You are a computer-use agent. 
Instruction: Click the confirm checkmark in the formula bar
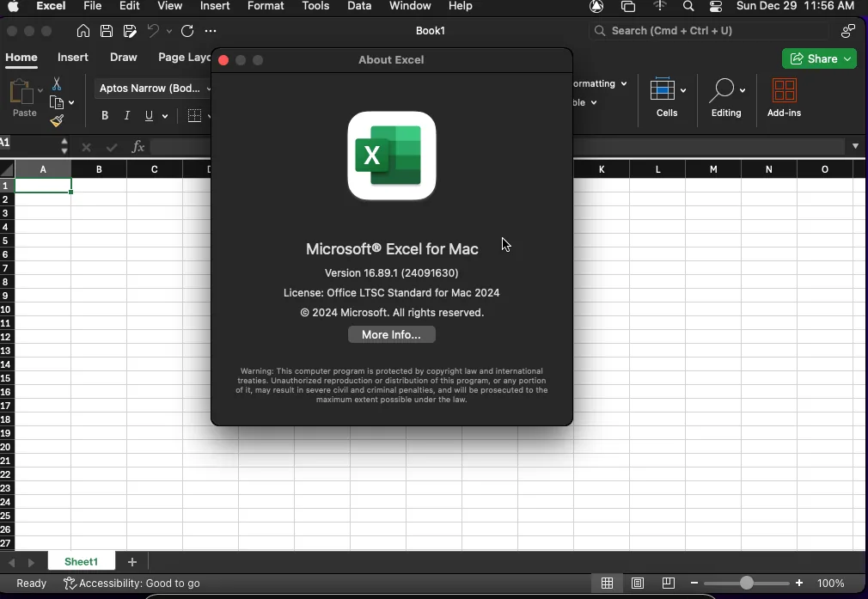pyautogui.click(x=112, y=147)
